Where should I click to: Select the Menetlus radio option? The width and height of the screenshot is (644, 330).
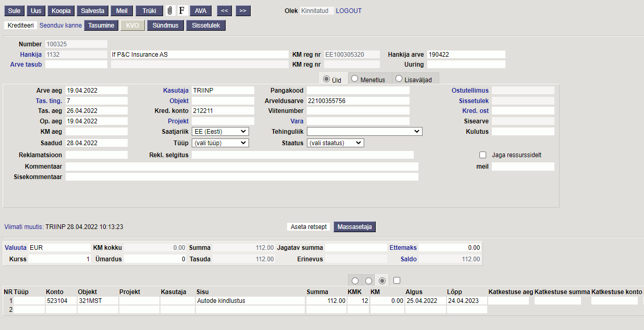pyautogui.click(x=354, y=79)
